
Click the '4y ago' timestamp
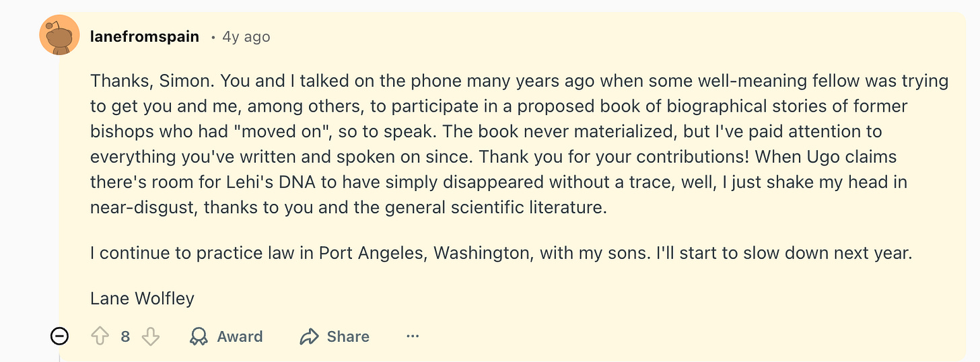(246, 37)
